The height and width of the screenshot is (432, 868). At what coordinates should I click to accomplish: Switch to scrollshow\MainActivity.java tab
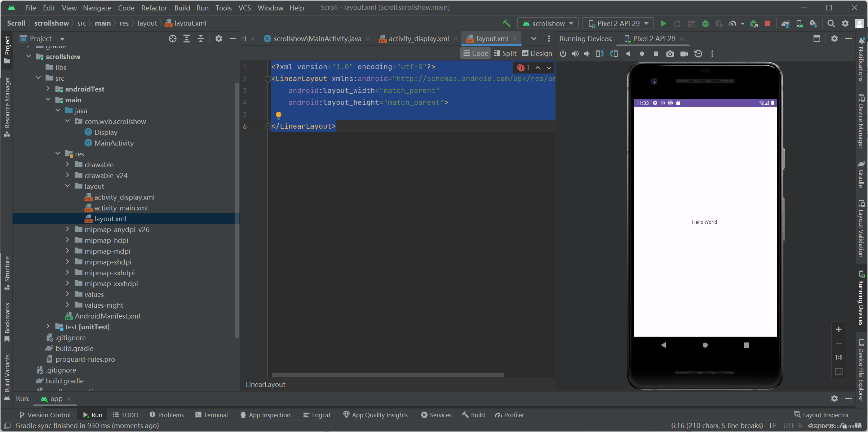pos(317,39)
